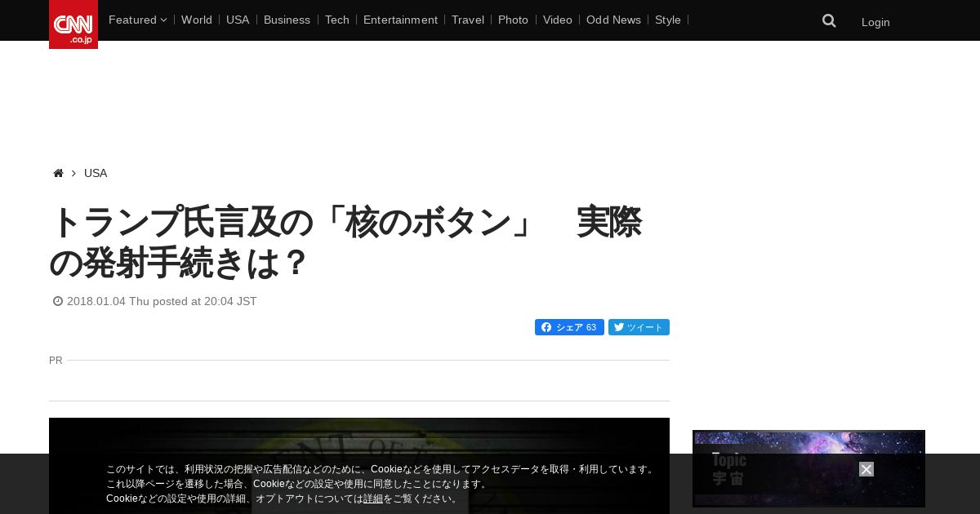The height and width of the screenshot is (514, 980).
Task: Click the article lead image
Action: coord(359,466)
